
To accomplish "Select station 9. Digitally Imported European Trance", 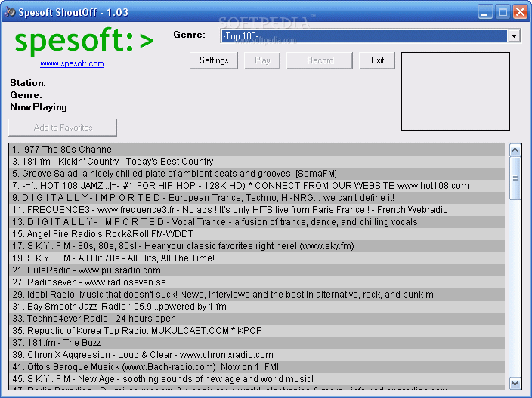I will tap(257, 198).
